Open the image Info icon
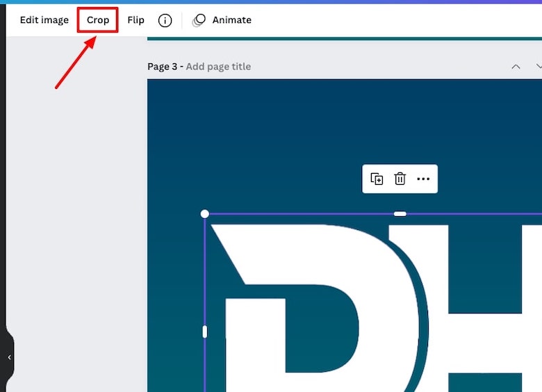Screen dimensions: 542x392 pos(165,20)
